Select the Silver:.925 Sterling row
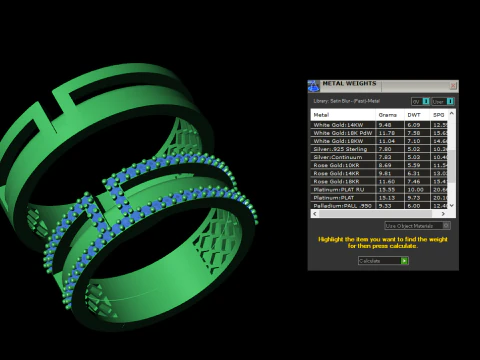480x360 pixels. point(379,149)
